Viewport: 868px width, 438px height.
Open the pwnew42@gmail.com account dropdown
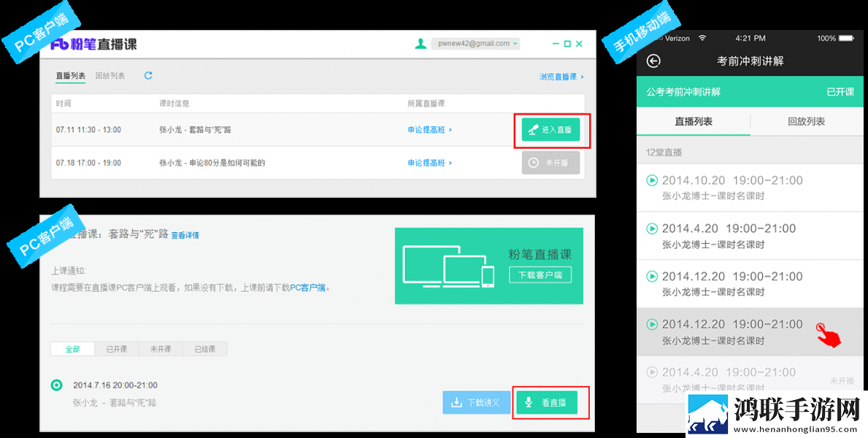click(x=475, y=44)
